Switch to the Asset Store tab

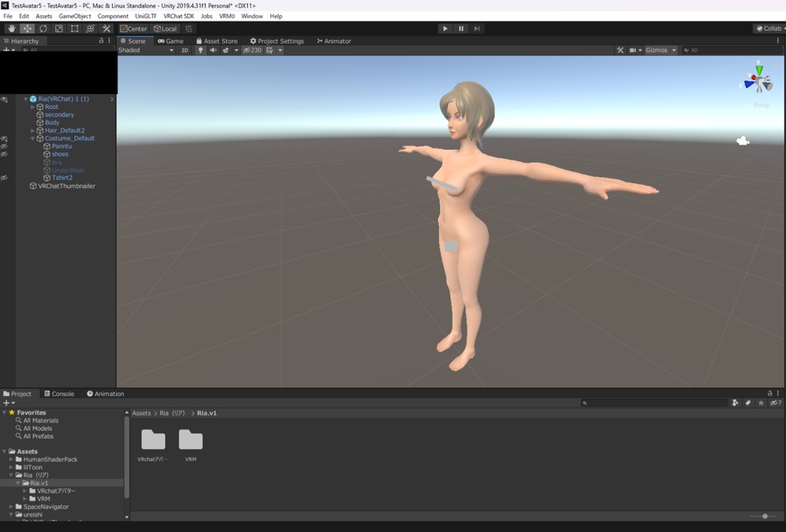[x=216, y=41]
